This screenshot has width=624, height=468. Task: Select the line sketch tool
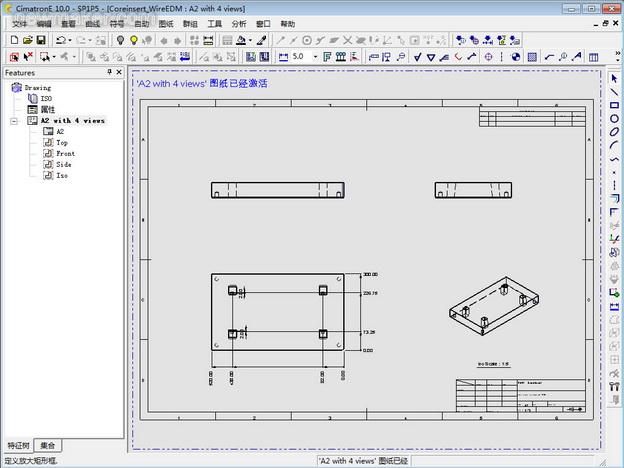[x=614, y=92]
